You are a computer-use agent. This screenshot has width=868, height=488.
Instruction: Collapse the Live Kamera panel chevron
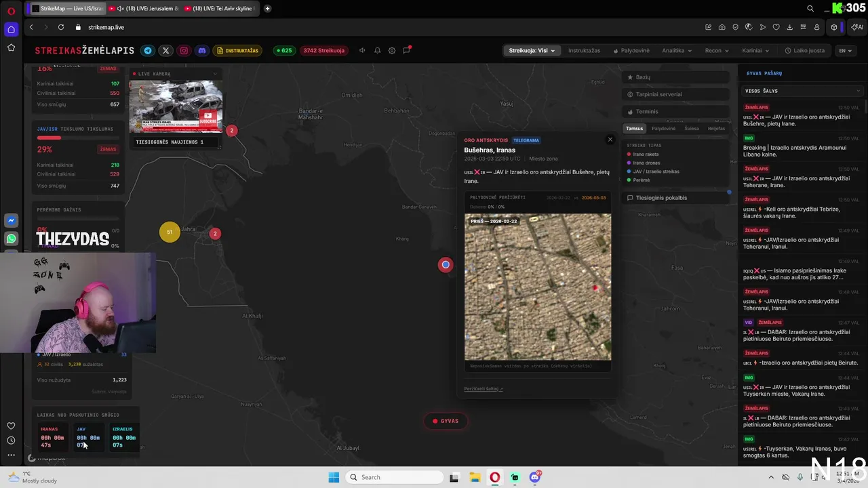point(215,74)
